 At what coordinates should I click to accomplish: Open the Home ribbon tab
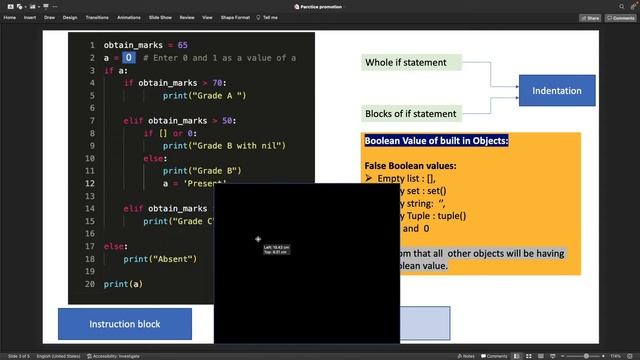(x=9, y=18)
